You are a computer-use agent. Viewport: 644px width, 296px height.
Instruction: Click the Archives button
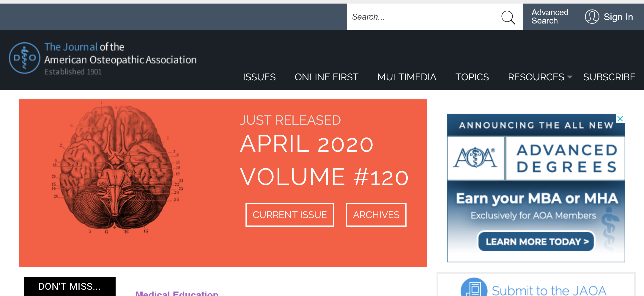click(376, 215)
